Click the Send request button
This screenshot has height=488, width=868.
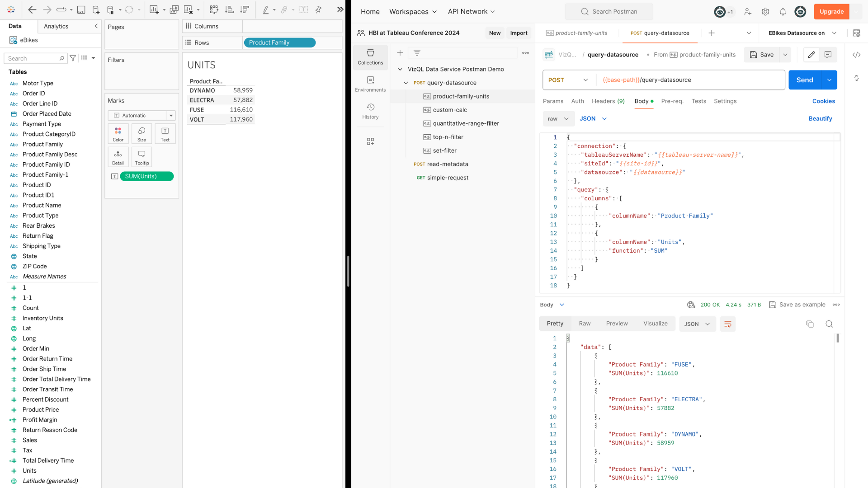coord(804,80)
